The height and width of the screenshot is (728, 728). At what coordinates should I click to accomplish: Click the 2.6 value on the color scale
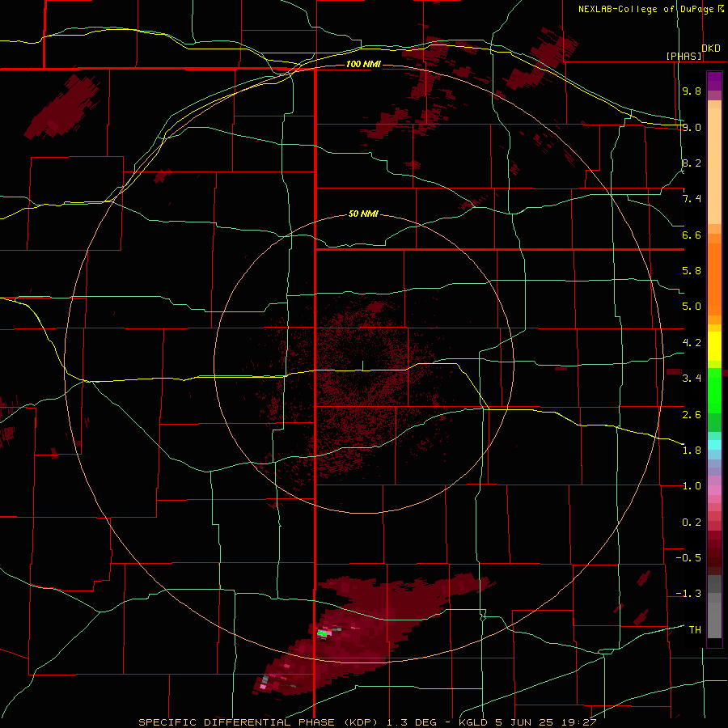[692, 415]
